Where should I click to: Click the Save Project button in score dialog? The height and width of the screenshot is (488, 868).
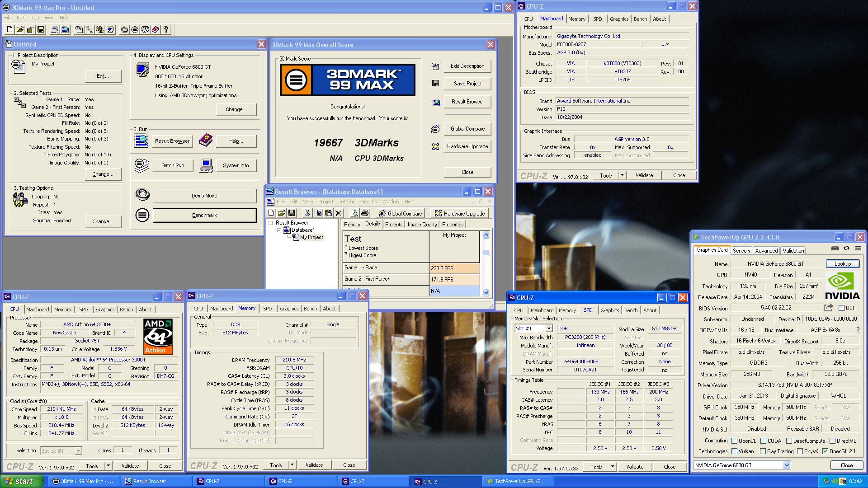pyautogui.click(x=467, y=84)
